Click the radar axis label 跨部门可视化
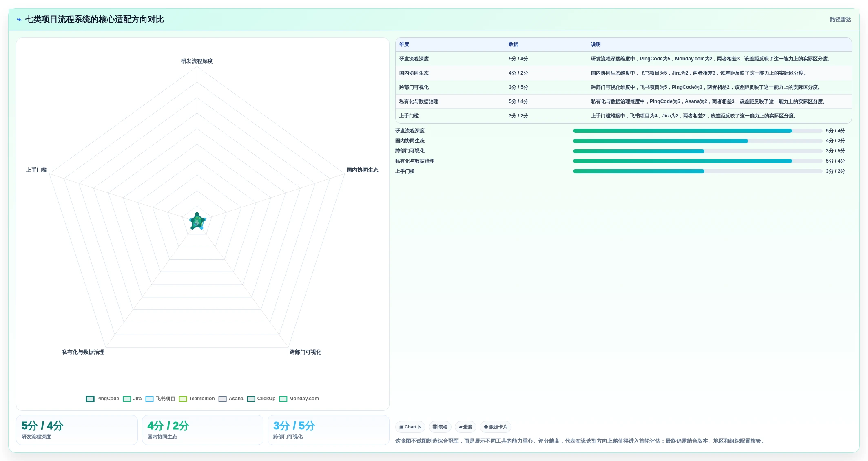The height and width of the screenshot is (461, 868). click(x=306, y=352)
